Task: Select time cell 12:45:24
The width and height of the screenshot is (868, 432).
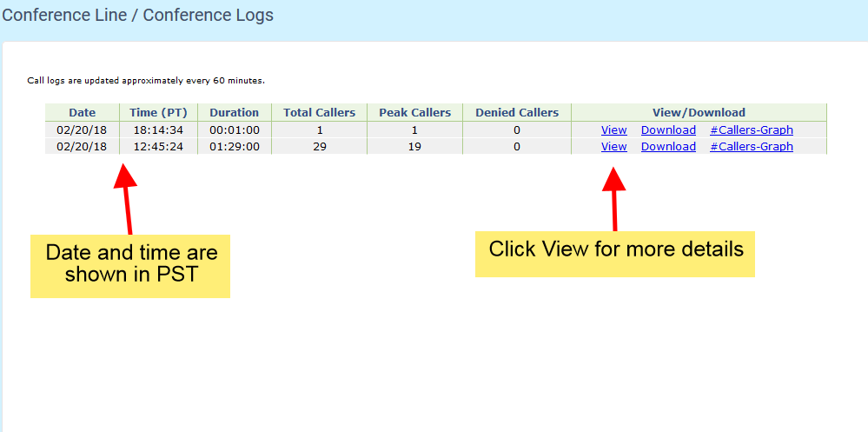Action: [x=158, y=147]
